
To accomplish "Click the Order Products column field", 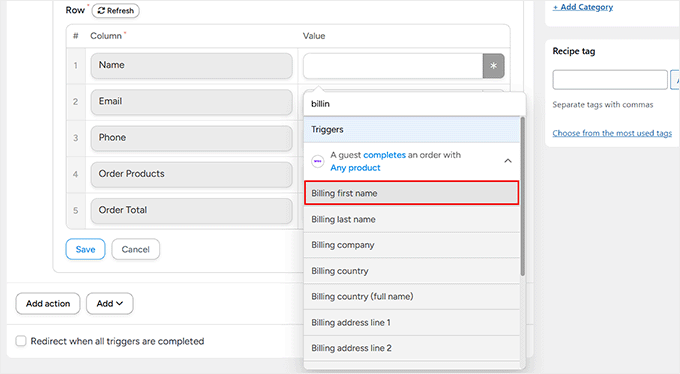I will pos(191,174).
